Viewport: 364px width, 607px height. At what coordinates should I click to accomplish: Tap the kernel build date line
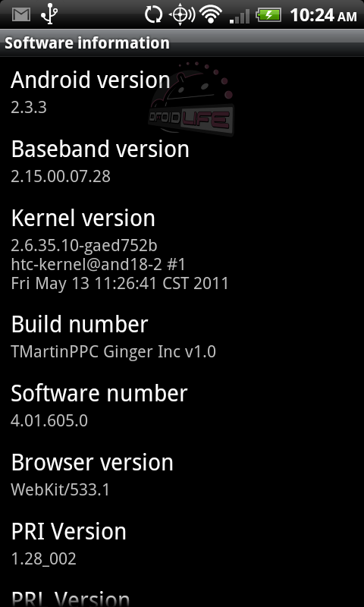click(x=120, y=284)
